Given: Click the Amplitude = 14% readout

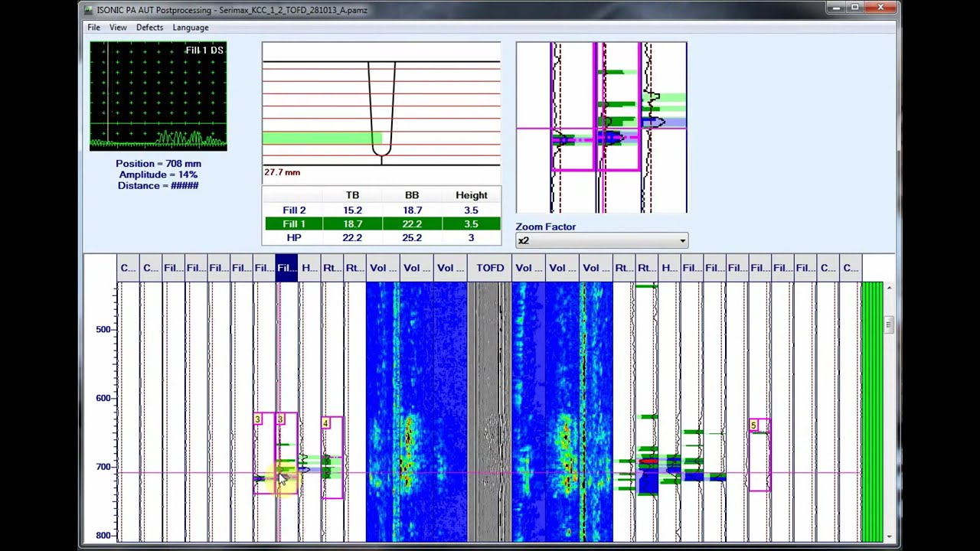Looking at the screenshot, I should [x=158, y=174].
